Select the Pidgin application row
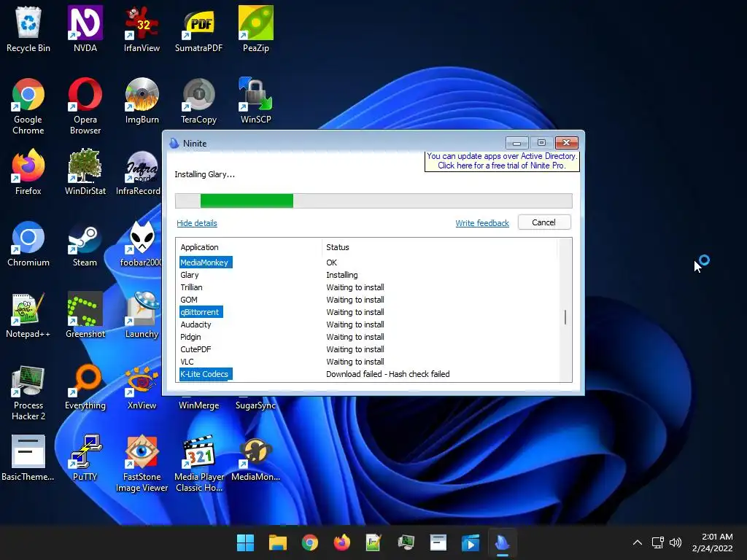 pyautogui.click(x=368, y=337)
